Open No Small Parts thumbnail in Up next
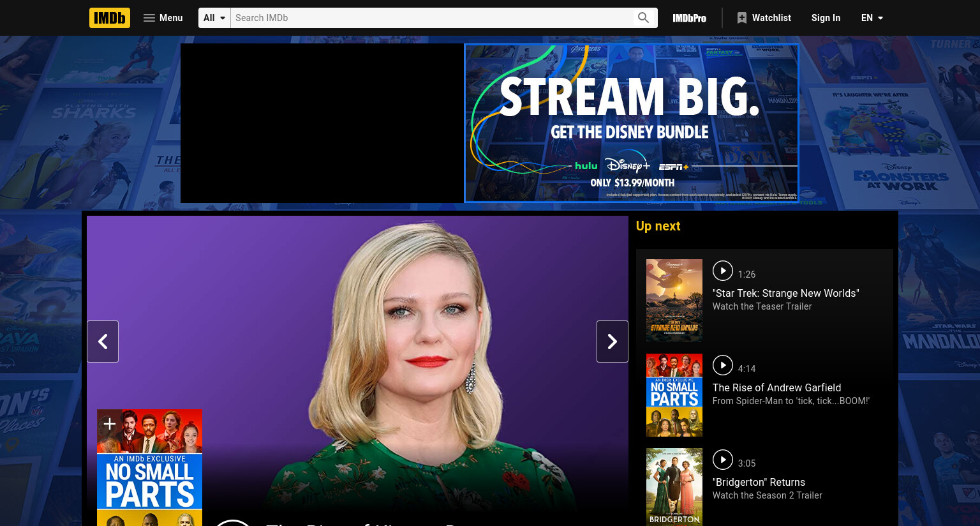Screen dimensions: 980x526 [674, 395]
